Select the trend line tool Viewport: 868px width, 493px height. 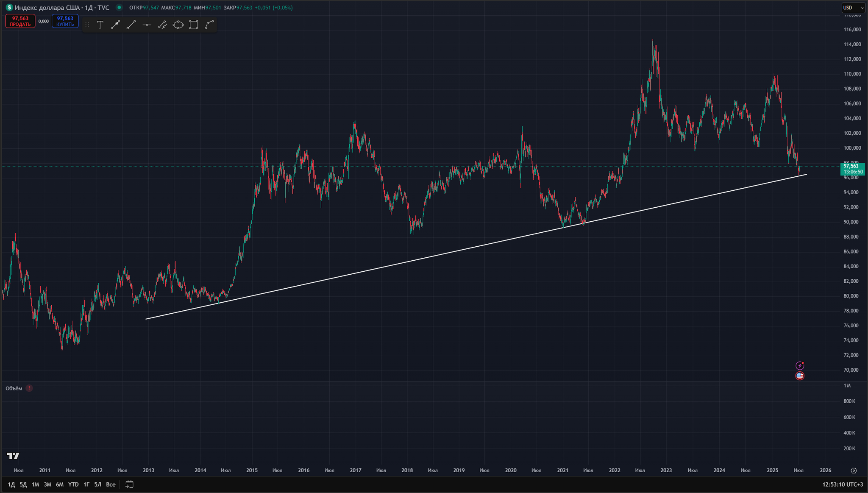tap(131, 25)
